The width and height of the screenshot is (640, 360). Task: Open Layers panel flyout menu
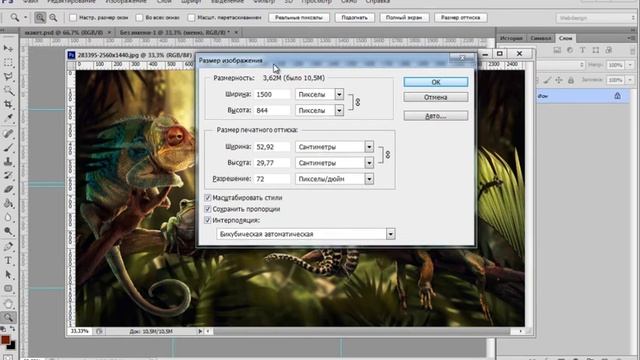(631, 38)
